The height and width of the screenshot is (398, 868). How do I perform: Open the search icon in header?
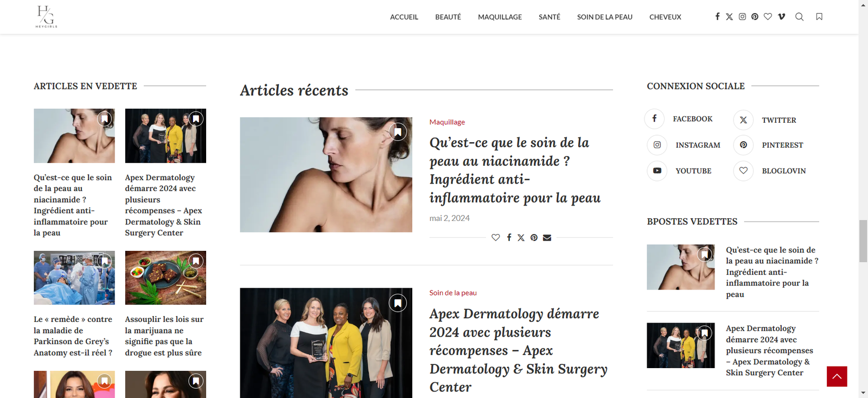click(x=799, y=17)
